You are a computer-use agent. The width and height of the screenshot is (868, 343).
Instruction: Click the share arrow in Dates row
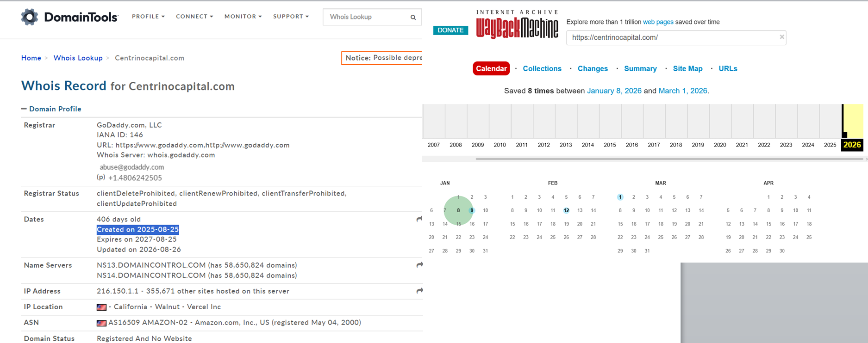point(419,219)
